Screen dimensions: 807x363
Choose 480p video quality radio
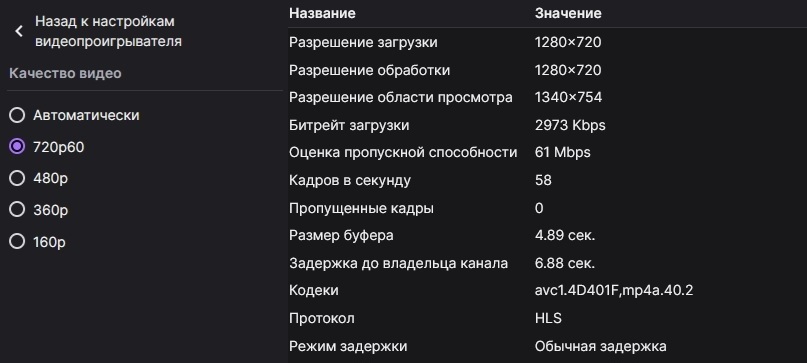(x=17, y=178)
